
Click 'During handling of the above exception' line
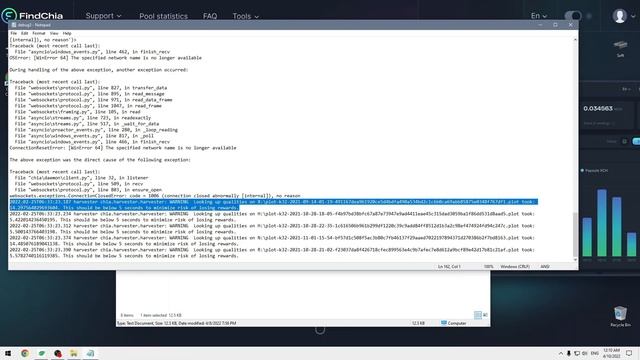[x=99, y=70]
